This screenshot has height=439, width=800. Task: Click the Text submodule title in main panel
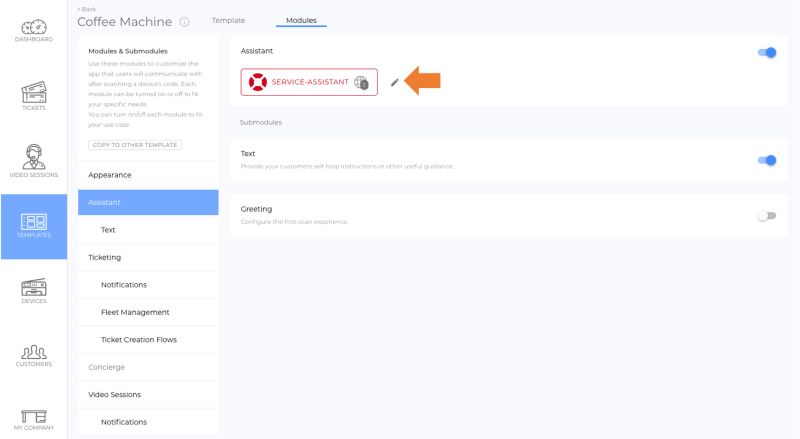pos(248,154)
